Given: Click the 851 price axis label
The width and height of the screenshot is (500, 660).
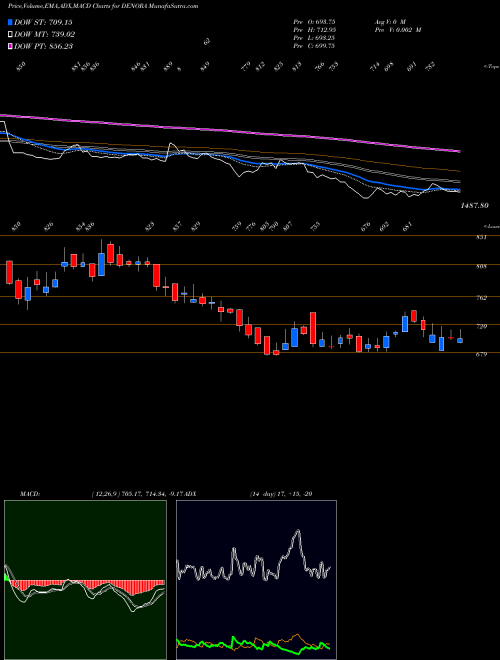Looking at the screenshot, I should [x=482, y=237].
